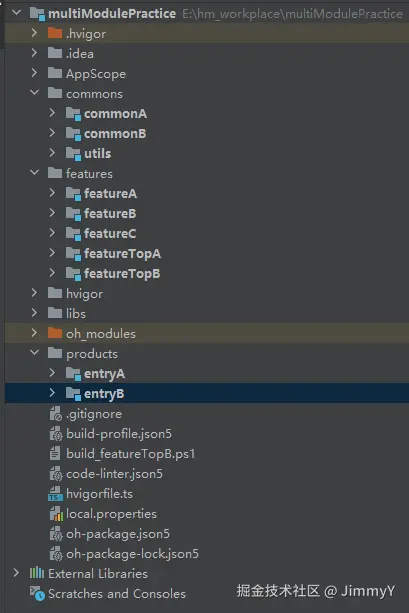Screen dimensions: 409x613
Task: Select the utils module entry
Action: coord(97,153)
